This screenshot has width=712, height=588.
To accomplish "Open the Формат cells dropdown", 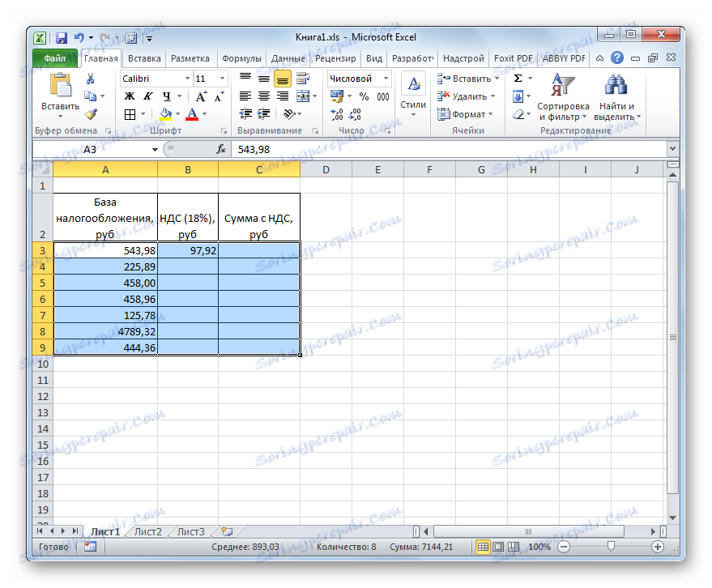I will (x=465, y=114).
